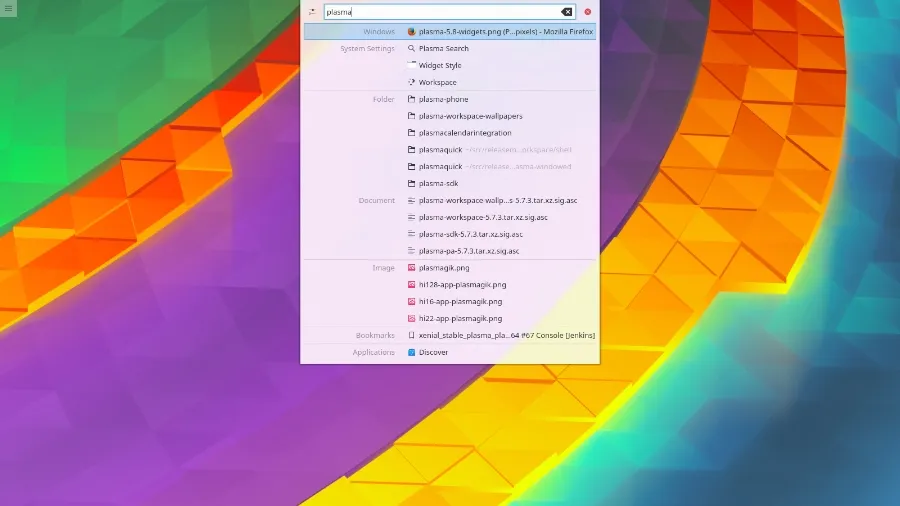Open hi128-app-plasmagik.png image

point(460,285)
